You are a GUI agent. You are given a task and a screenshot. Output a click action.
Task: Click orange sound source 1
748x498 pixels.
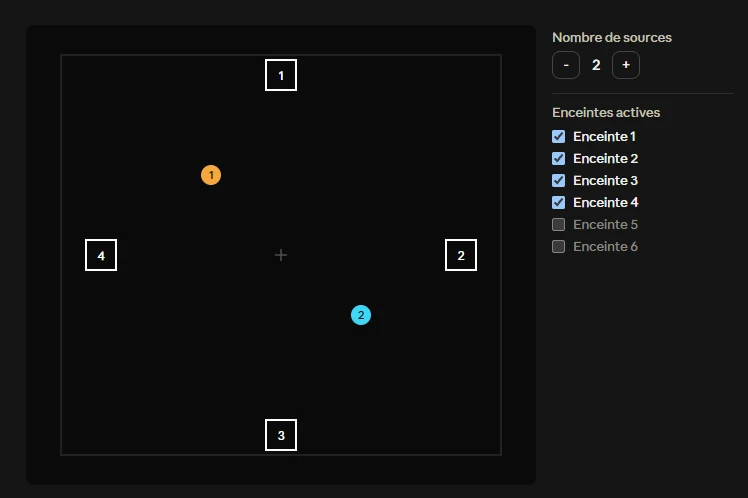pyautogui.click(x=211, y=175)
